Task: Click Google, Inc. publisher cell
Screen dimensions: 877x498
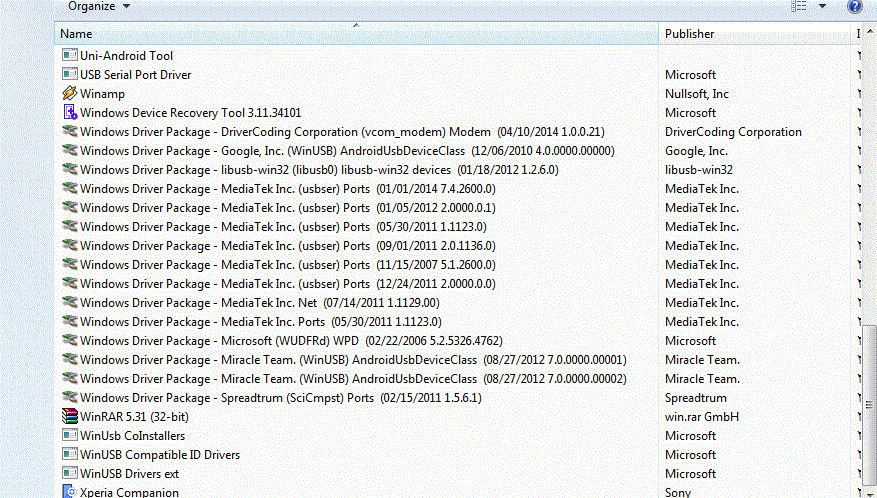Action: tap(696, 151)
